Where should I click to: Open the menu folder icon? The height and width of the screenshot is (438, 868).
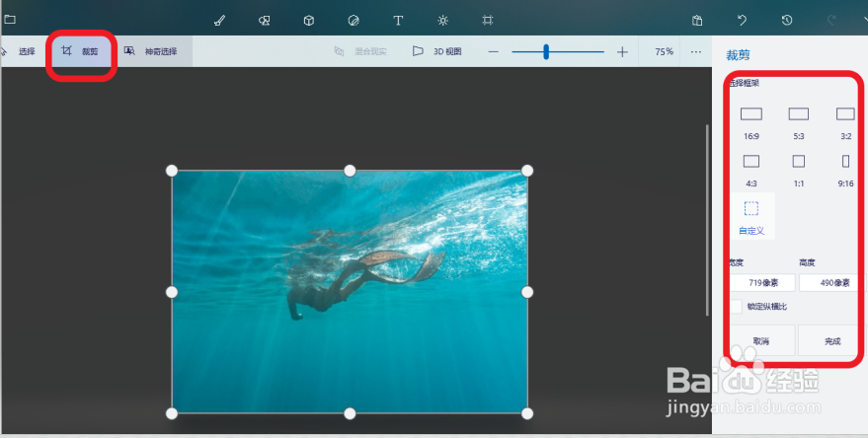click(10, 20)
